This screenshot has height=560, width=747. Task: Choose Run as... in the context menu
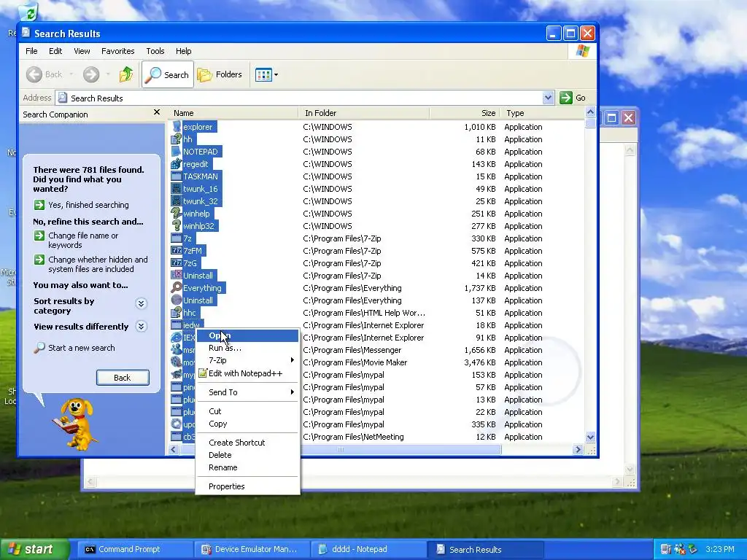click(247, 348)
